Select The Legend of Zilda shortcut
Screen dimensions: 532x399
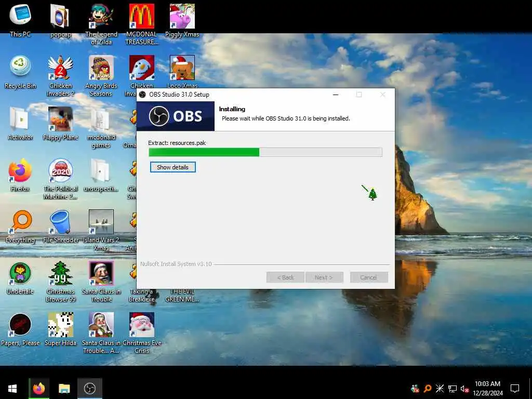point(101,24)
